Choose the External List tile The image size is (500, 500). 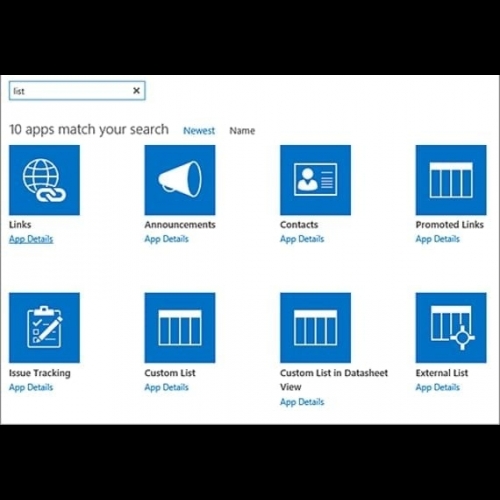(451, 328)
